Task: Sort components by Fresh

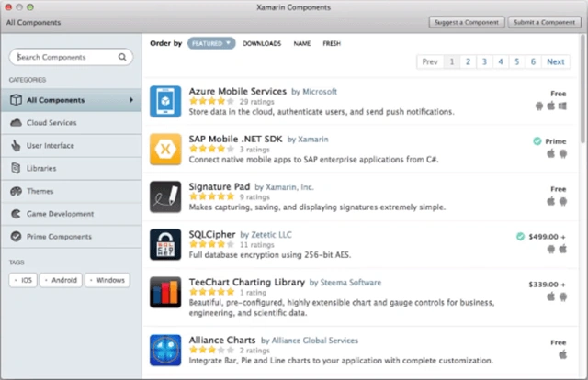Action: coord(332,43)
